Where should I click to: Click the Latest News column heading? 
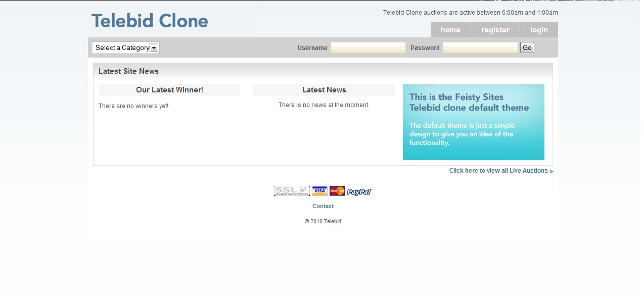point(324,90)
